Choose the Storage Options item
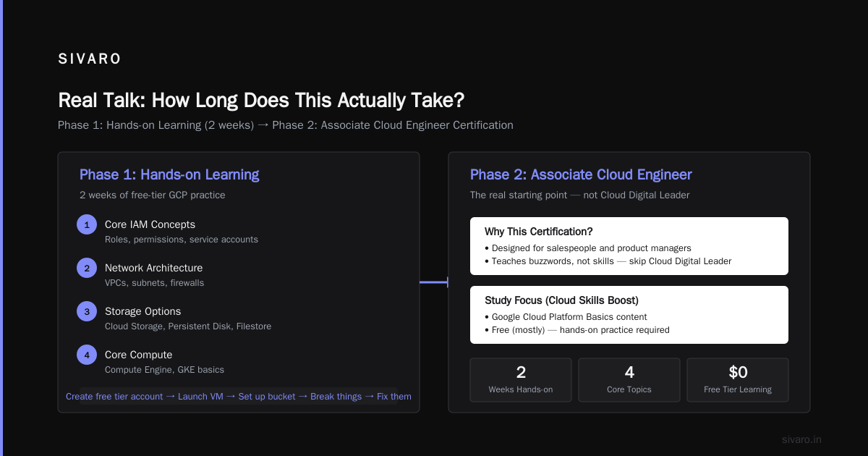The width and height of the screenshot is (868, 456). coord(188,318)
